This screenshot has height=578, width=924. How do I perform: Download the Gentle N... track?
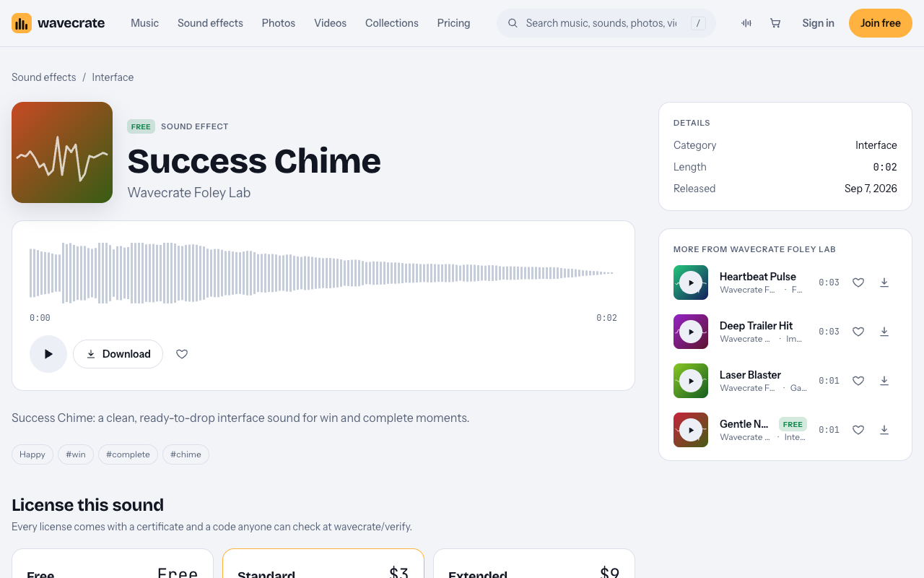tap(884, 430)
